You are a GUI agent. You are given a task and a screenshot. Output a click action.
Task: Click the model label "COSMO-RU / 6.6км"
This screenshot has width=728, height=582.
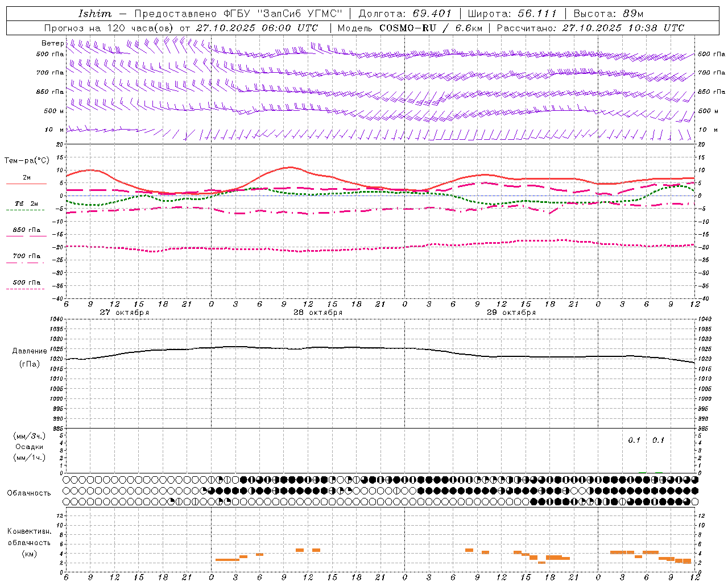[x=431, y=28]
